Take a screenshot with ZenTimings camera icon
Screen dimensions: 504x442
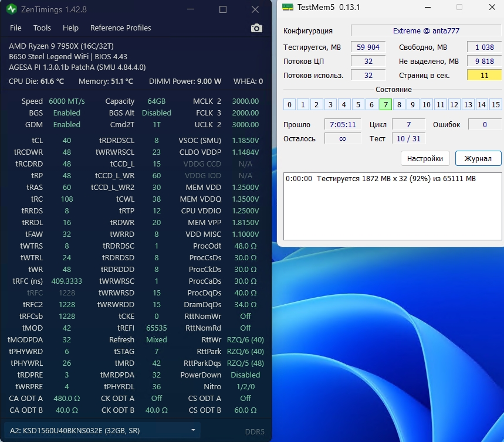point(256,28)
